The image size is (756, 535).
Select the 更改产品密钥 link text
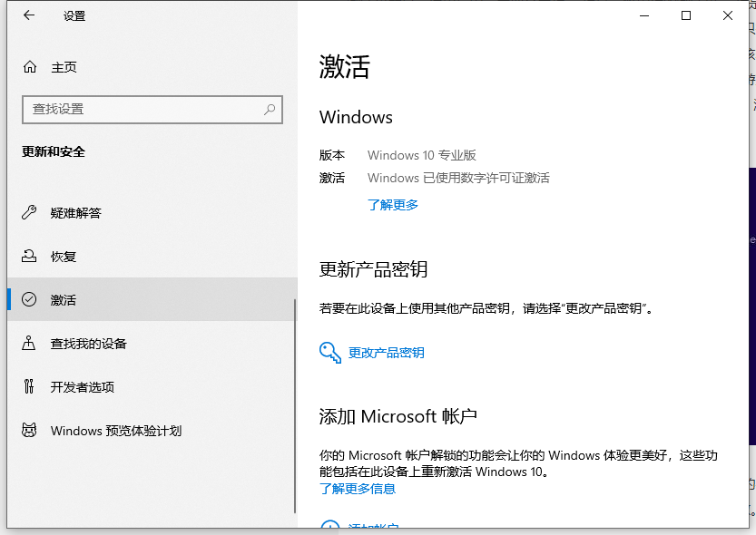pos(387,353)
